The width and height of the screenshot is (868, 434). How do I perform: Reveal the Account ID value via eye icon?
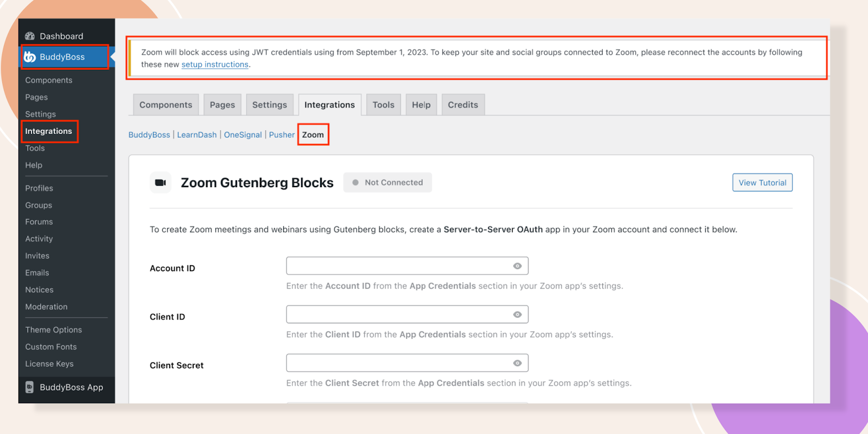[518, 266]
